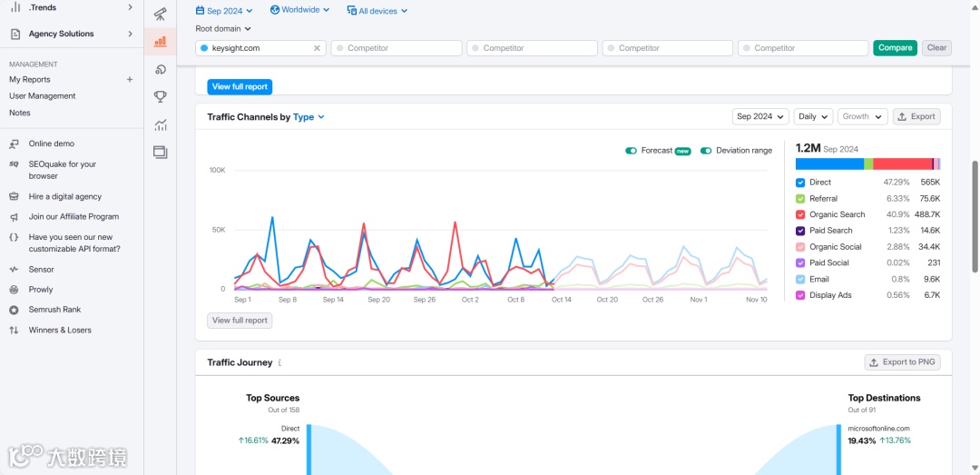The height and width of the screenshot is (475, 980).
Task: Uncheck the Direct channel checkbox
Action: coord(800,183)
